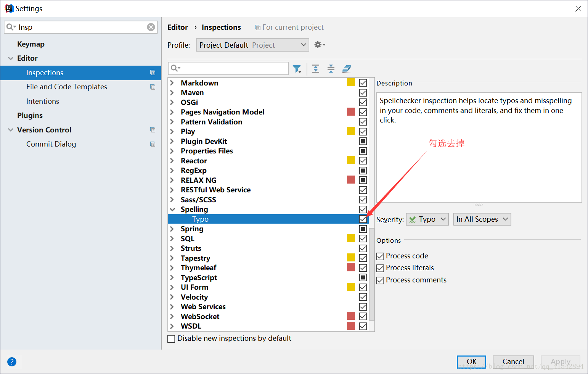Toggle the Spring inspections checkbox
The width and height of the screenshot is (588, 374).
point(363,229)
